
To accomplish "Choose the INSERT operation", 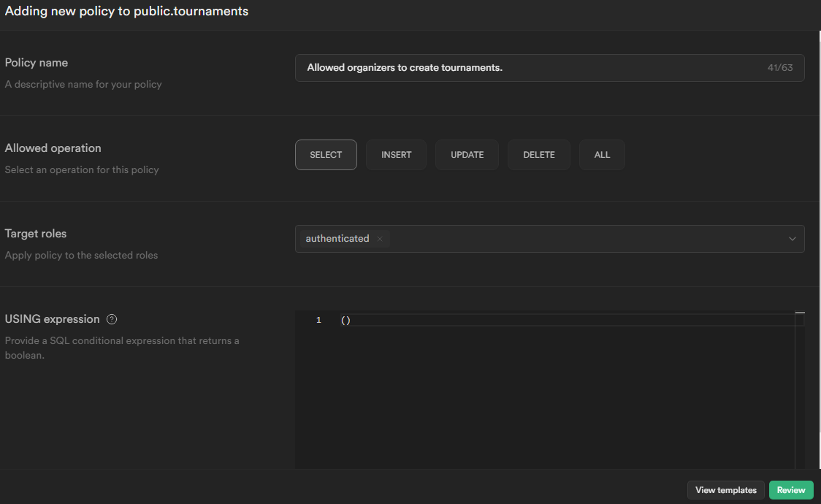I will 397,155.
